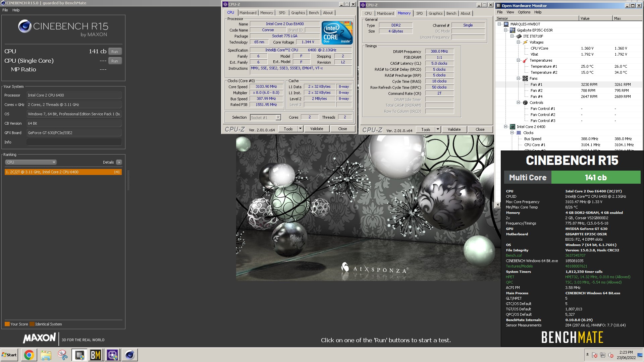644x362 pixels.
Task: Click the Controls knob icon
Action: coord(525,103)
